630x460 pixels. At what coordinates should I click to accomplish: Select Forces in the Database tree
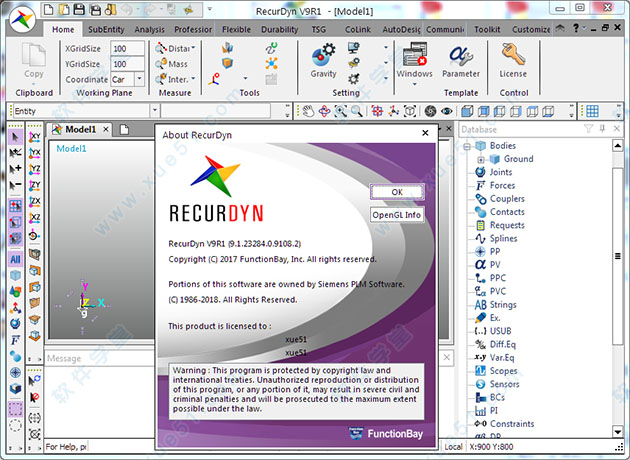pos(502,186)
